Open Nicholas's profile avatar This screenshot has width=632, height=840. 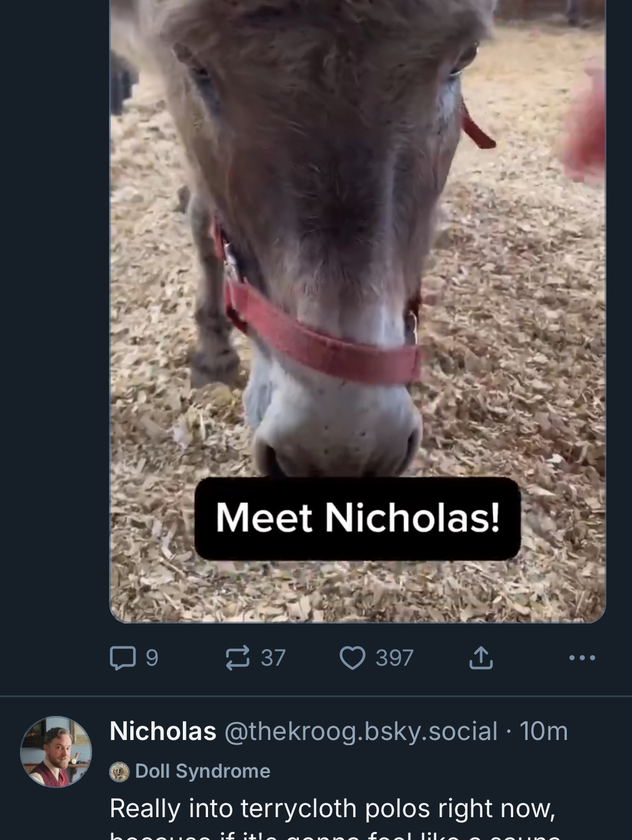(x=56, y=751)
